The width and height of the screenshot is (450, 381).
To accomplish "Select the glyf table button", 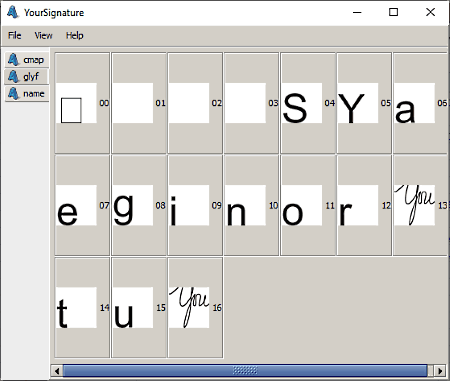I will (x=27, y=77).
